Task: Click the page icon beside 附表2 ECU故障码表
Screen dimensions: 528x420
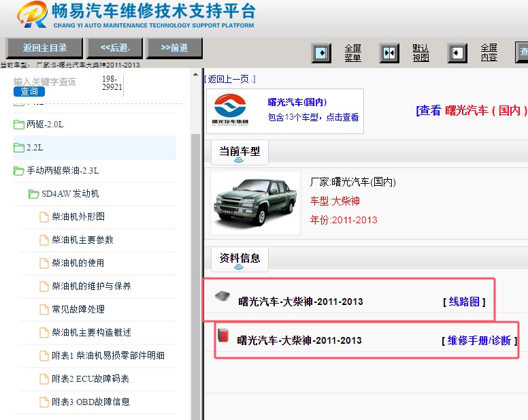Action: (x=44, y=379)
